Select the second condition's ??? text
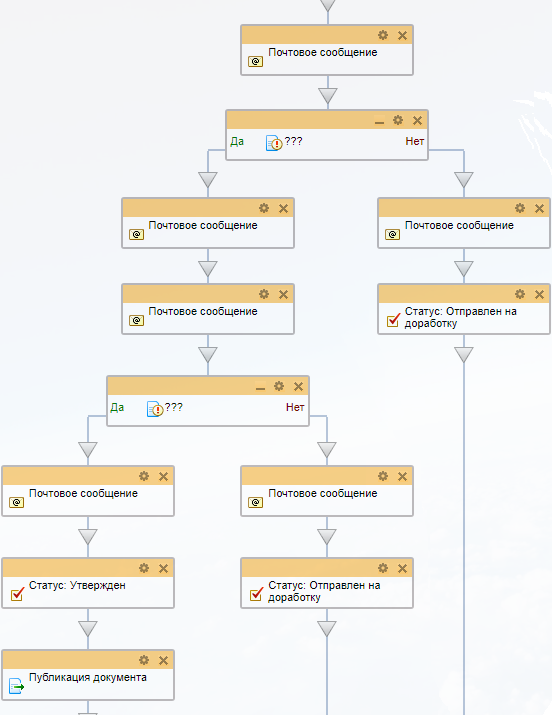 (x=173, y=407)
